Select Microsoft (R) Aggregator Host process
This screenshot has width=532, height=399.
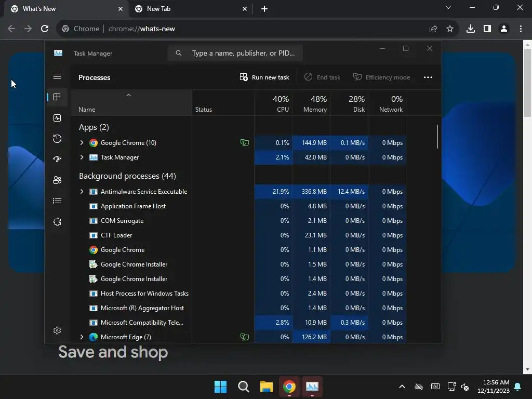[238, 308]
